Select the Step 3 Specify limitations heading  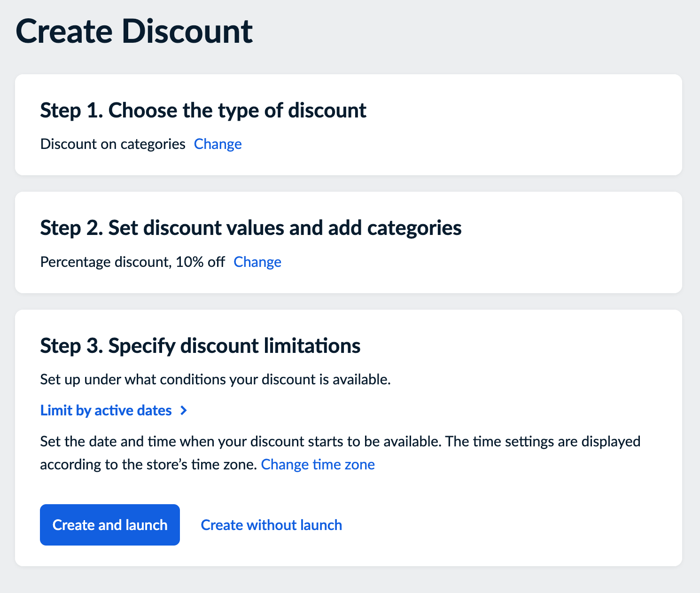[200, 346]
